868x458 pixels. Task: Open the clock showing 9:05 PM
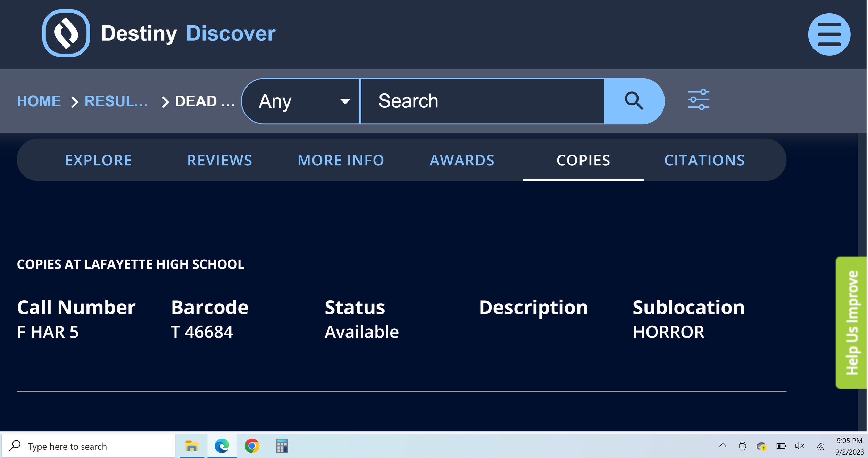[849, 440]
